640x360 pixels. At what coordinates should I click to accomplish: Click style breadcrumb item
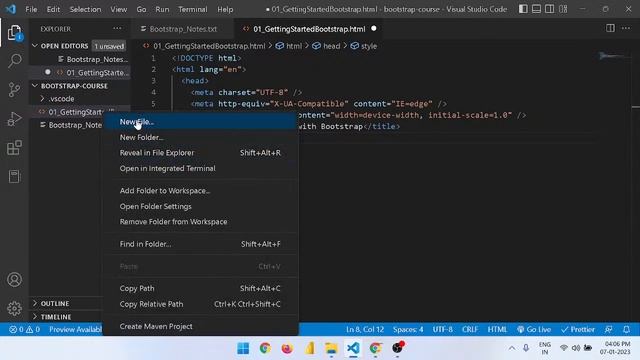[369, 46]
